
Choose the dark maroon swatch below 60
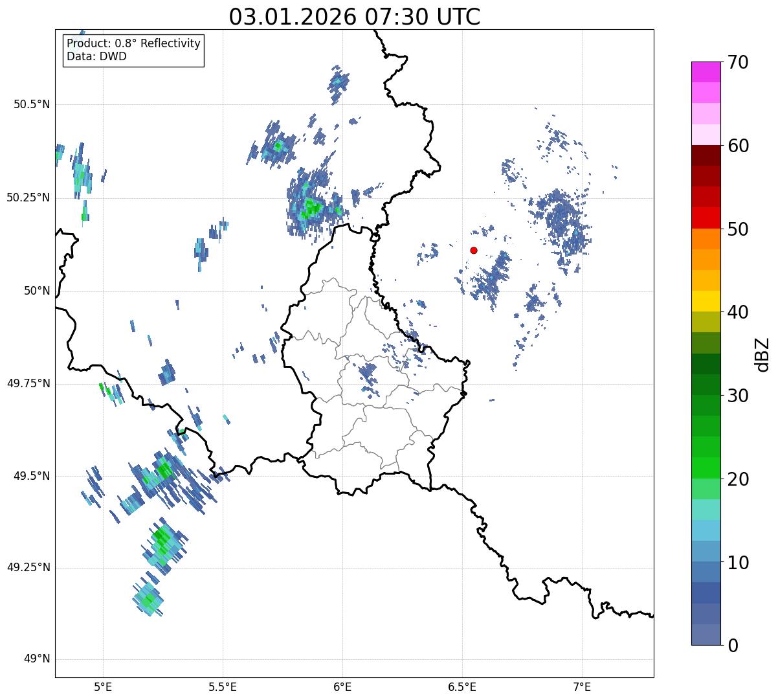(710, 155)
